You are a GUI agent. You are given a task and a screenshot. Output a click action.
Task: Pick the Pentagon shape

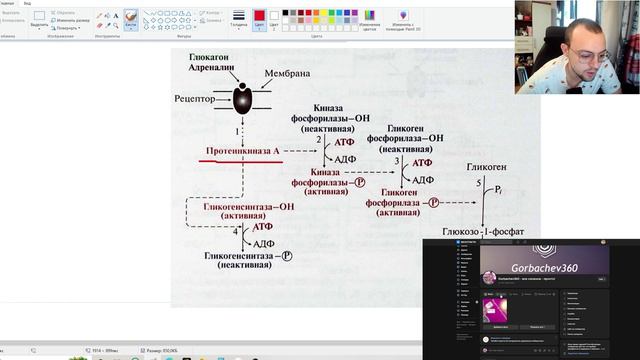[160, 20]
